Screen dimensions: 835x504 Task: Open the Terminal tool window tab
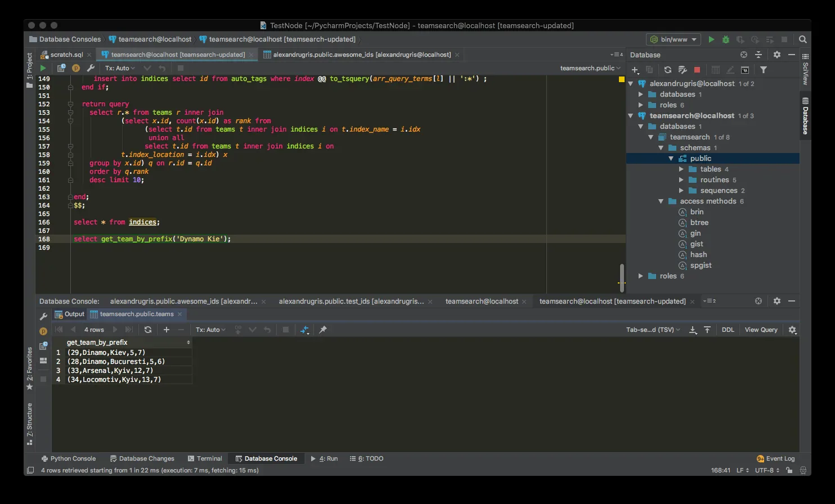coord(205,458)
